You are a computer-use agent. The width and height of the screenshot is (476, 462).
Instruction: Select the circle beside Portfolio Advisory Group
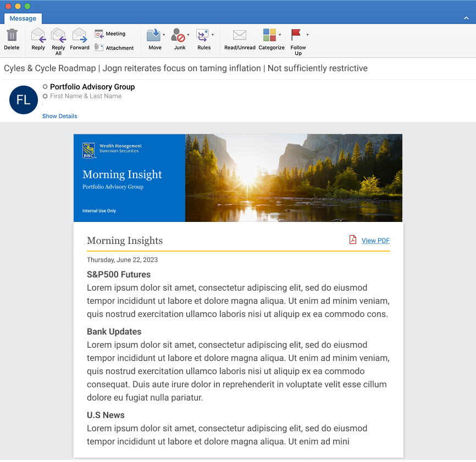(45, 86)
